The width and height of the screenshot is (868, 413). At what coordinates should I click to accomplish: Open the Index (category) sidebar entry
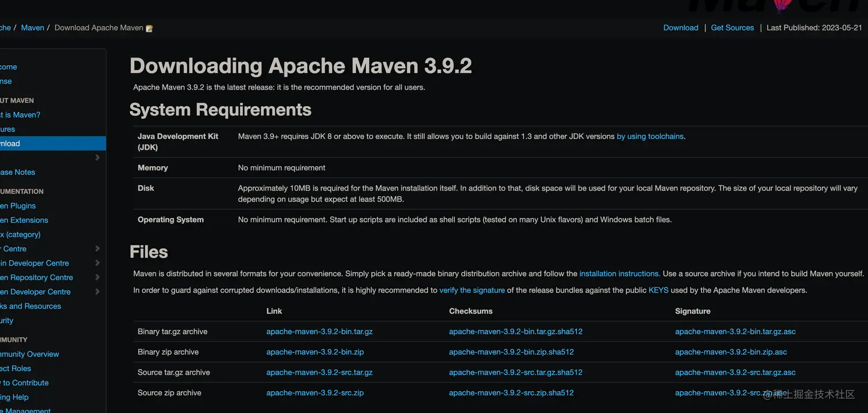[x=20, y=235]
